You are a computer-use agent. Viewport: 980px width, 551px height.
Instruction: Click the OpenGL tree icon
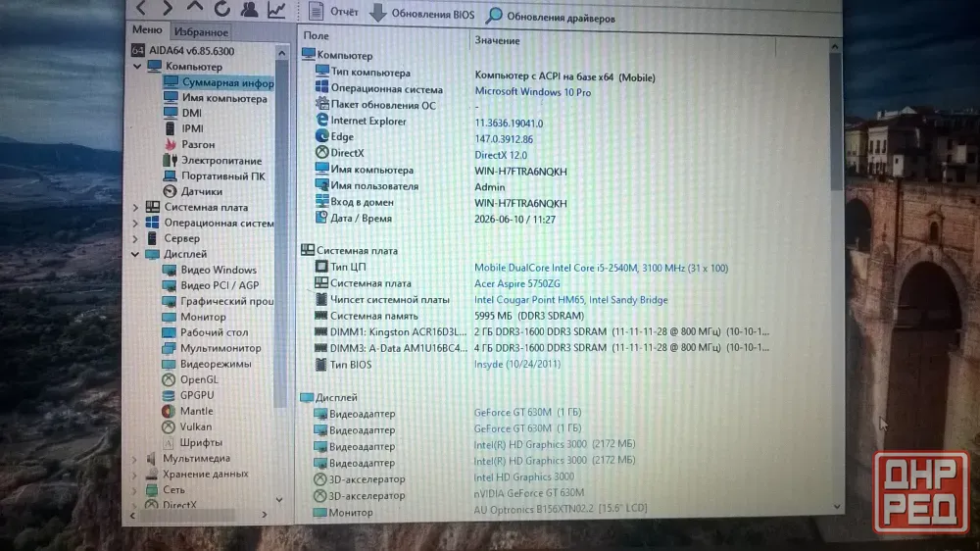click(x=169, y=379)
